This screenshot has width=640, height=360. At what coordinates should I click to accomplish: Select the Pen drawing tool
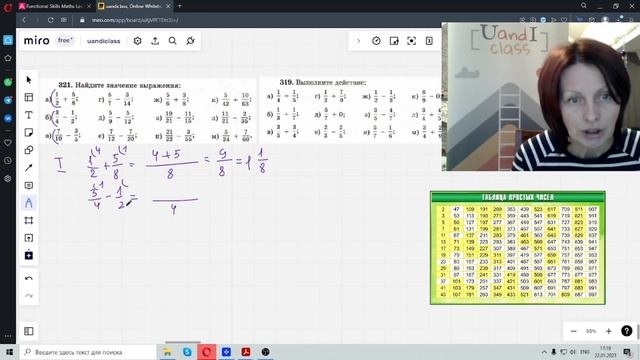coord(29,203)
